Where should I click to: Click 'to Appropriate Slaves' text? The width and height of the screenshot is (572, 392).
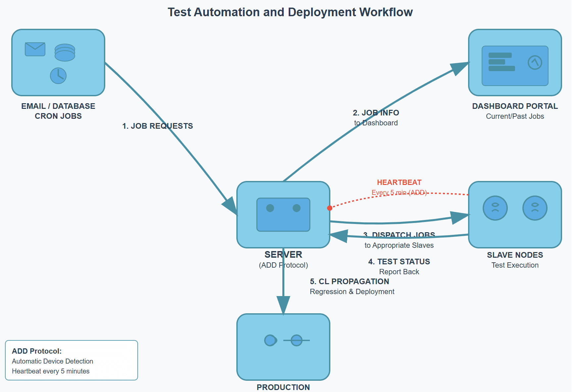click(399, 245)
